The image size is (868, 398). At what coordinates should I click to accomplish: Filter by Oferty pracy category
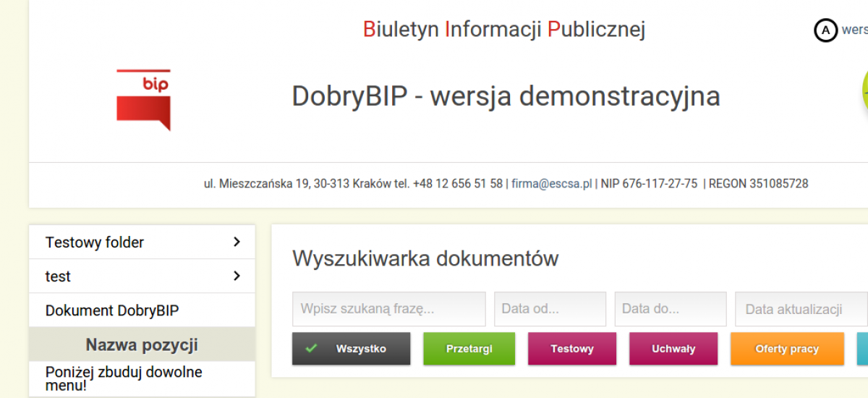[787, 349]
